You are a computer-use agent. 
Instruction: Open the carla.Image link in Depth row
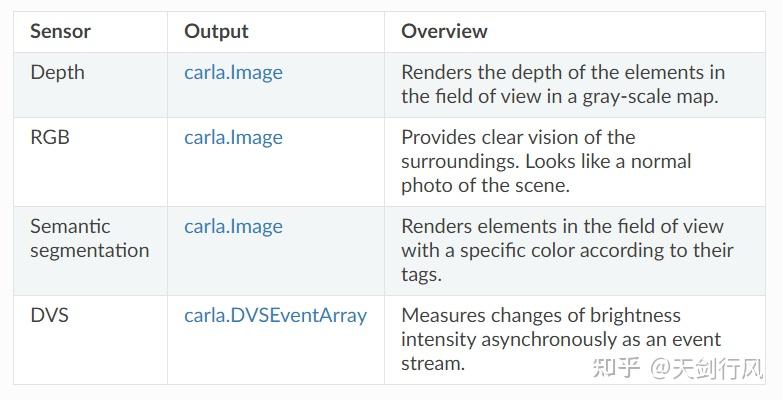(233, 73)
